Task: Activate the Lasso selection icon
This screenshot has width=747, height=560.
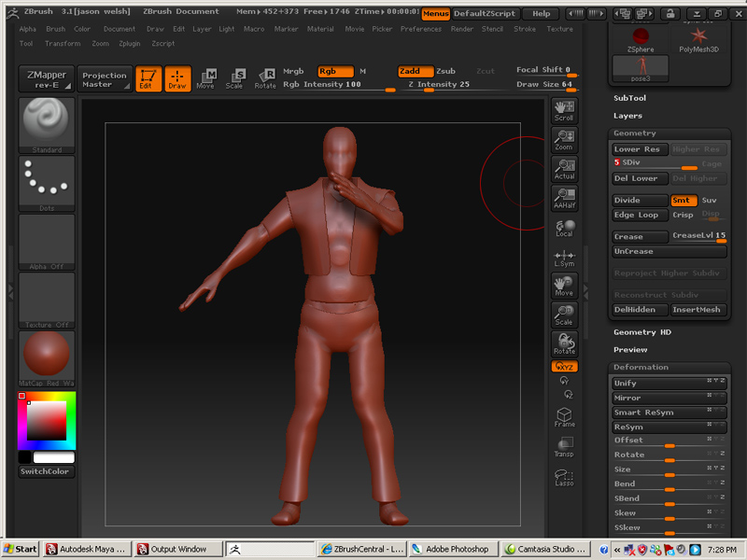Action: 564,478
